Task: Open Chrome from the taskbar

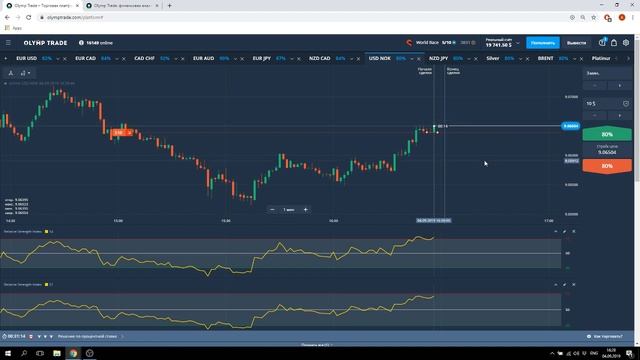Action: [x=73, y=353]
